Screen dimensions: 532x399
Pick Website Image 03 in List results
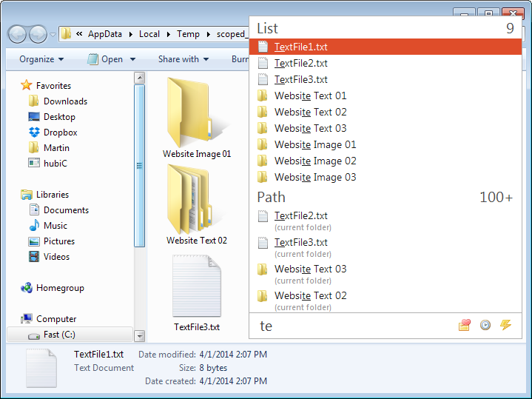[x=385, y=177]
